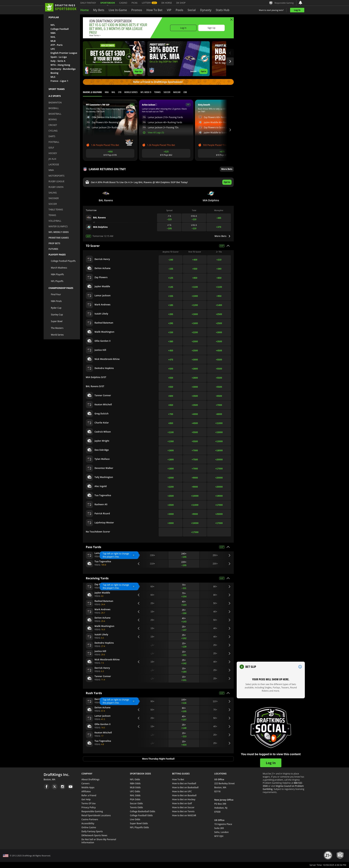Open DraftKings Facebook page from the footer
The image size is (349, 868).
[47, 786]
